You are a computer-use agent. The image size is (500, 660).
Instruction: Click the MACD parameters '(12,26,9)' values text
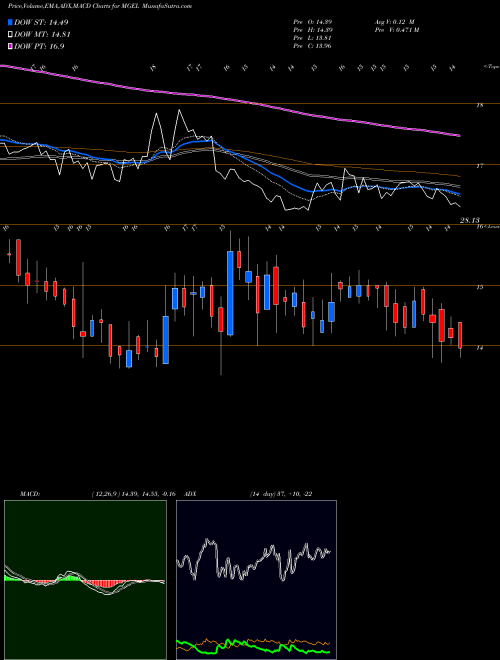tap(133, 494)
